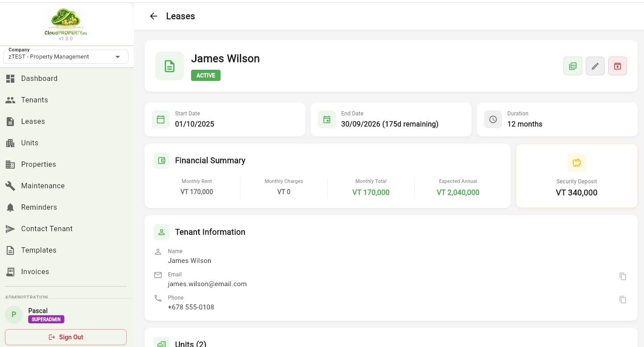Click the Security Deposit card
The image size is (644, 347).
(x=576, y=175)
